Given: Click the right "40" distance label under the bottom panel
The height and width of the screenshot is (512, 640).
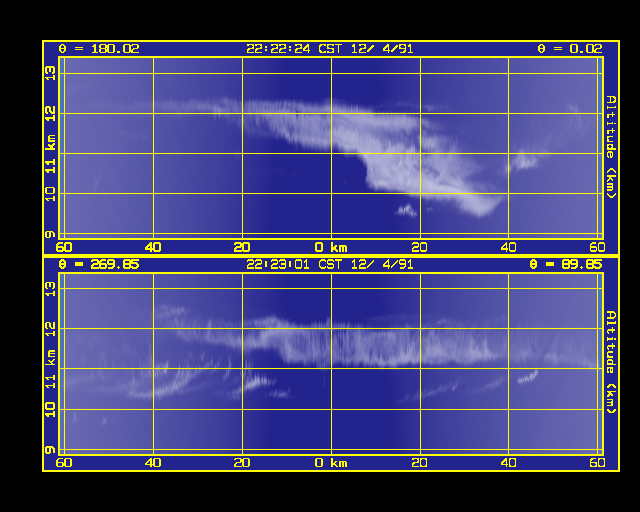Looking at the screenshot, I should [x=509, y=463].
